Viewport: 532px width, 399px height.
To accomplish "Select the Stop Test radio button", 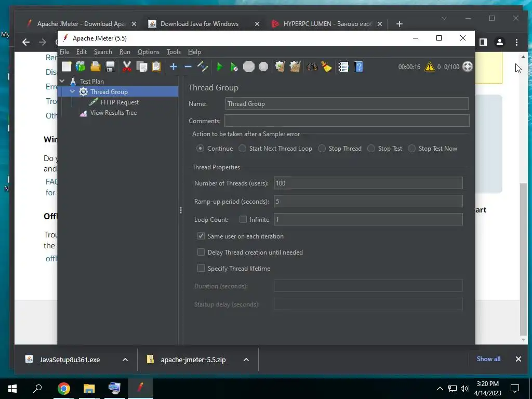I will 371,148.
